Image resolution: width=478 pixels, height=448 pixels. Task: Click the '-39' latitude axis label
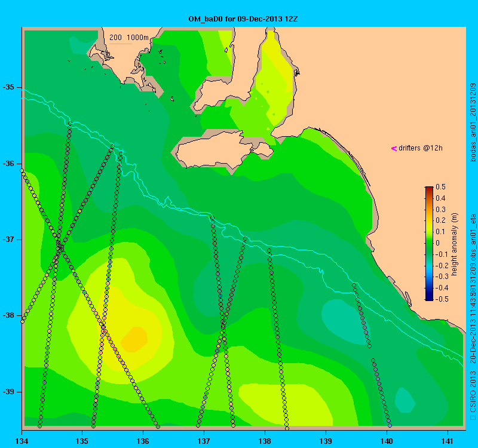coord(8,392)
